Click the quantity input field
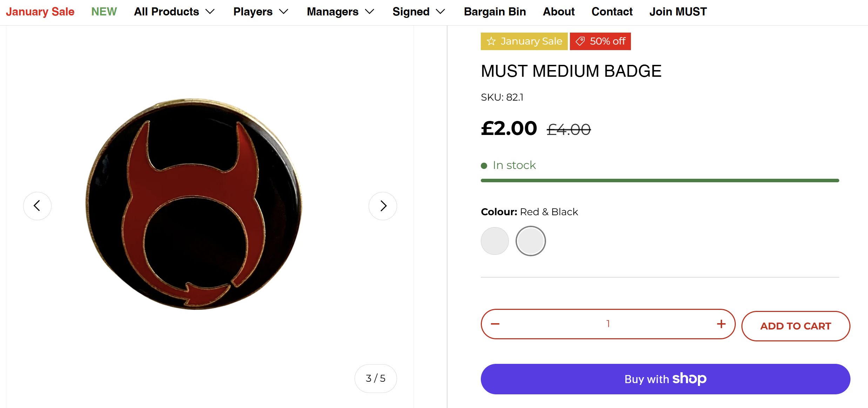 pyautogui.click(x=608, y=324)
